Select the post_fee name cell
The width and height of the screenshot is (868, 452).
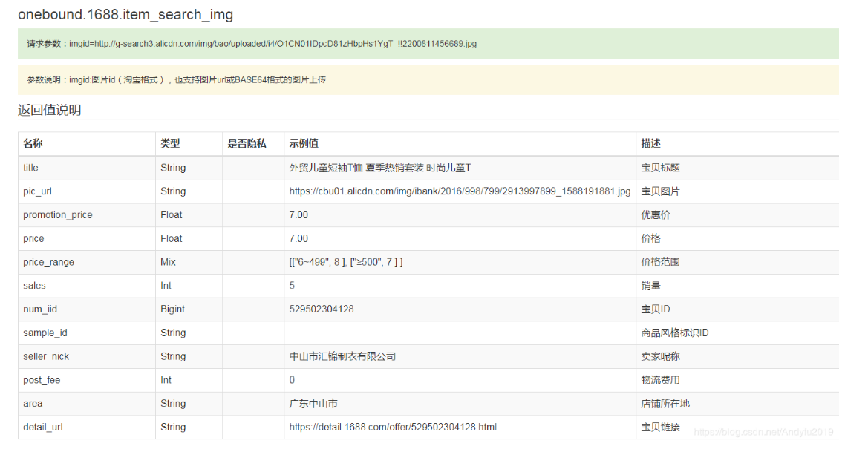click(87, 380)
